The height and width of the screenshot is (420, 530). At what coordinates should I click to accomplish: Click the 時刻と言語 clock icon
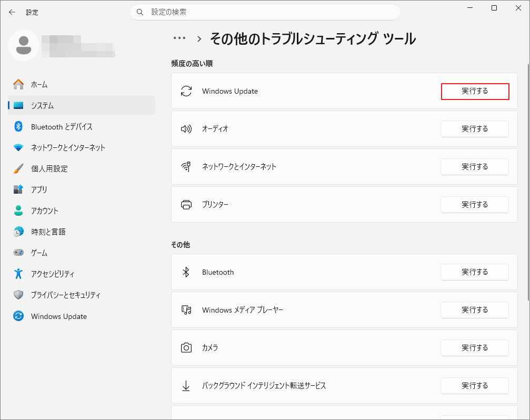coord(18,232)
